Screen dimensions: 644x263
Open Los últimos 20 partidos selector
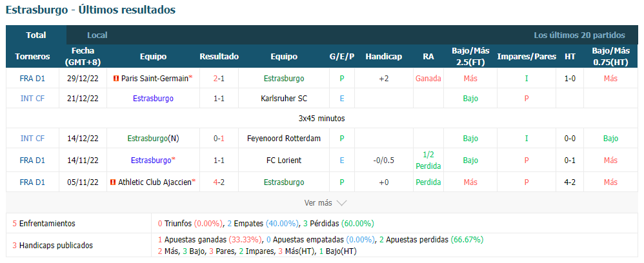[579, 35]
